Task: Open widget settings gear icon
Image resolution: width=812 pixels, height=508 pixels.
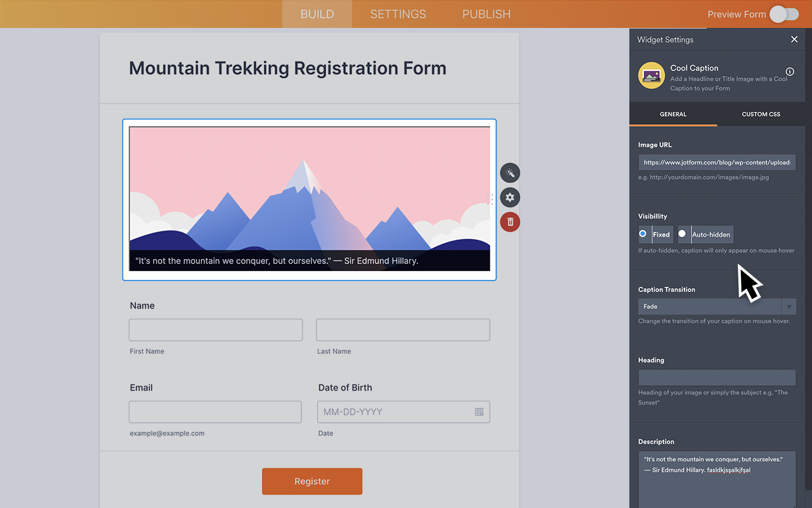Action: coord(510,197)
